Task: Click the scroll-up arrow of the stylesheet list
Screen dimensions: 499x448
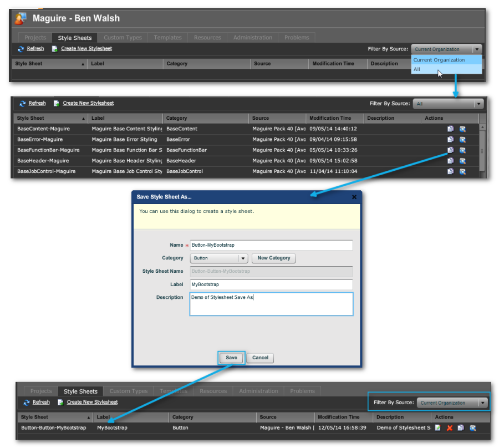Action: [482, 127]
